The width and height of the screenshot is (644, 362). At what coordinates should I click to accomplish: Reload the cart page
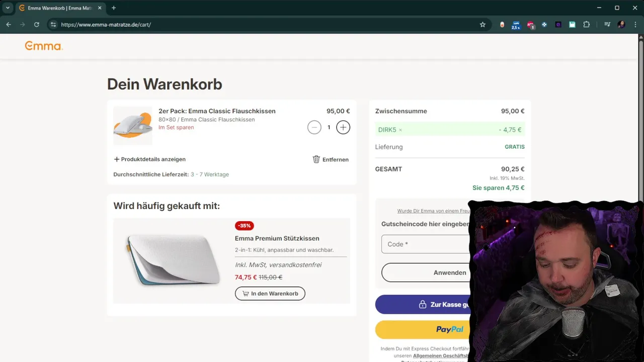37,25
